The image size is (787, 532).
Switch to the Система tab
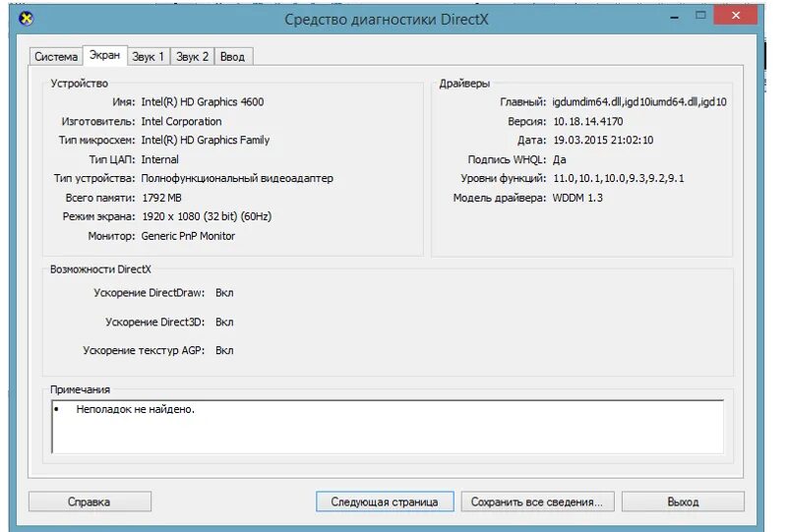point(56,57)
